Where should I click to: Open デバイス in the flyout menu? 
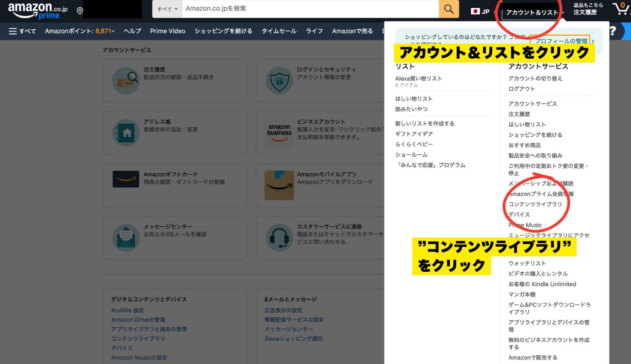519,215
